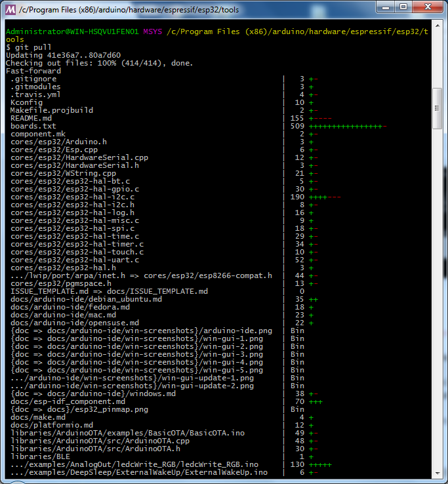This screenshot has height=484, width=448.
Task: Click 'cores/esp32/esp32-hal-i2c.c' entry
Action: pos(73,197)
